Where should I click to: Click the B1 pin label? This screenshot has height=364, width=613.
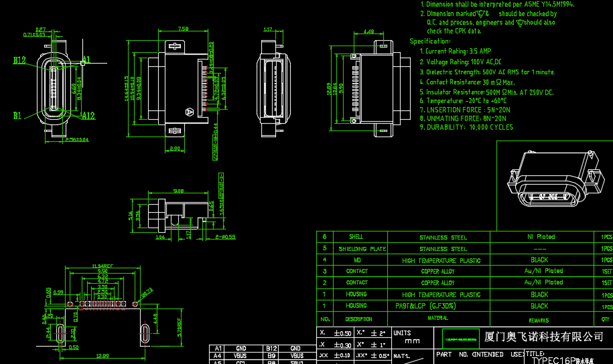18,115
